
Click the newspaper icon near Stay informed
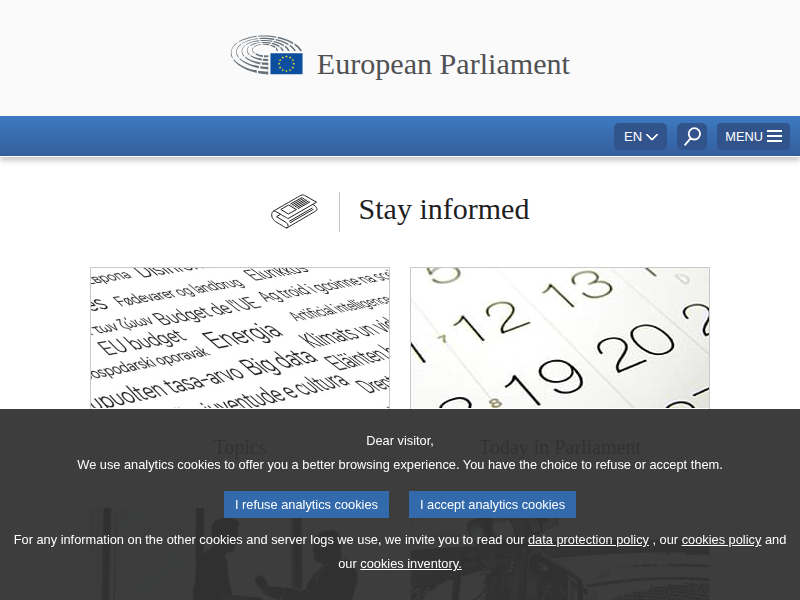[294, 211]
